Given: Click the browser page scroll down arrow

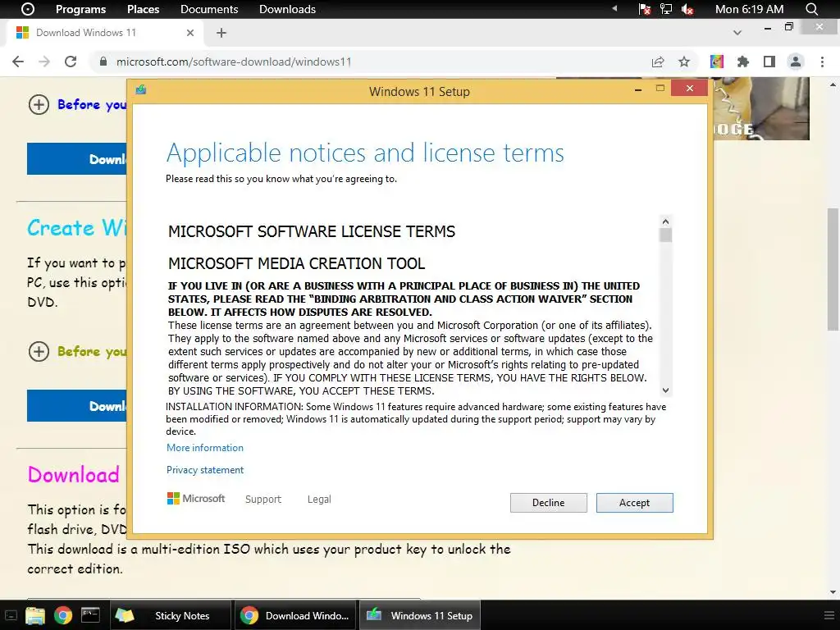Looking at the screenshot, I should [833, 592].
